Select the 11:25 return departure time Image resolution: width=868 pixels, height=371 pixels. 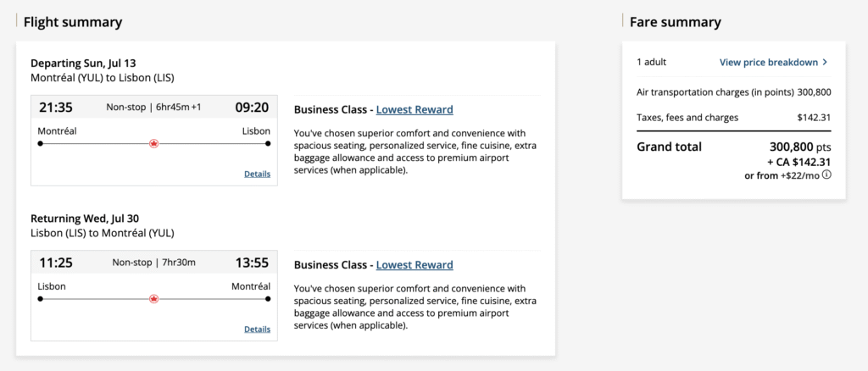pyautogui.click(x=56, y=262)
